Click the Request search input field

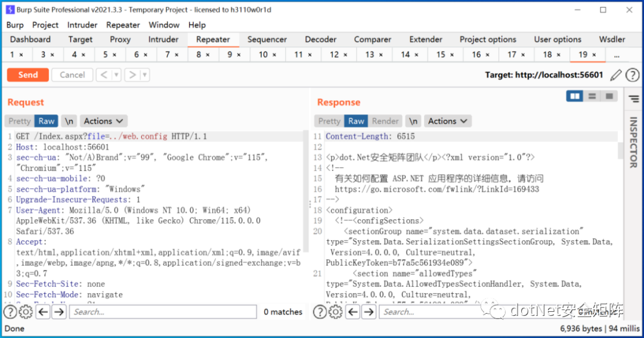click(163, 312)
